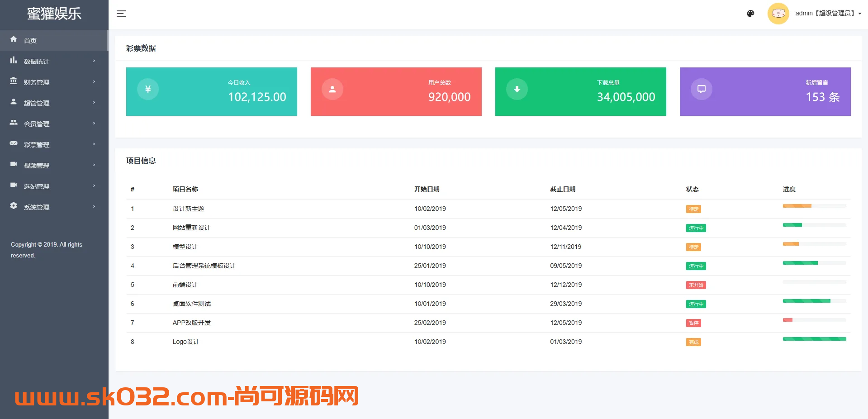Expand the 财务管理 chevron arrow
This screenshot has width=868, height=419.
(x=94, y=82)
